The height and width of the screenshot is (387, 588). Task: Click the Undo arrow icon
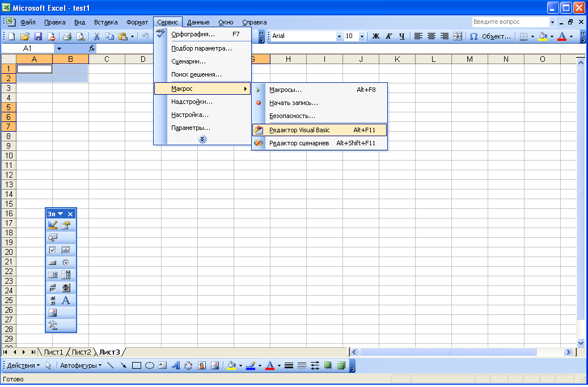146,36
